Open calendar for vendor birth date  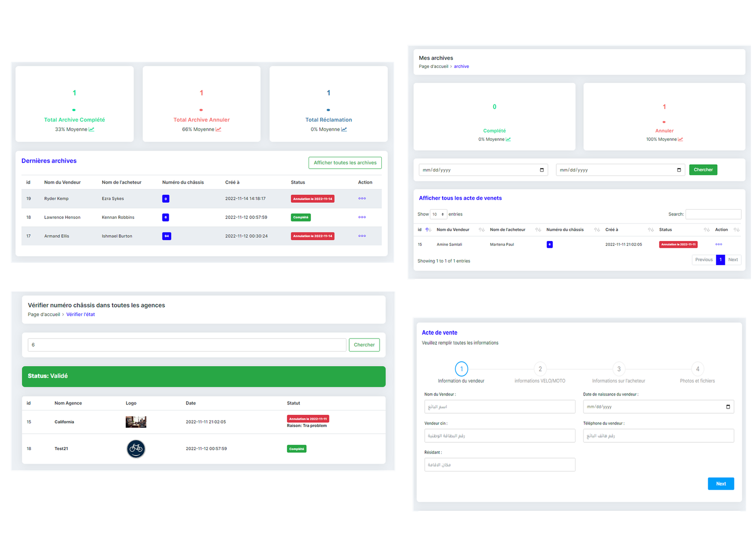point(728,407)
